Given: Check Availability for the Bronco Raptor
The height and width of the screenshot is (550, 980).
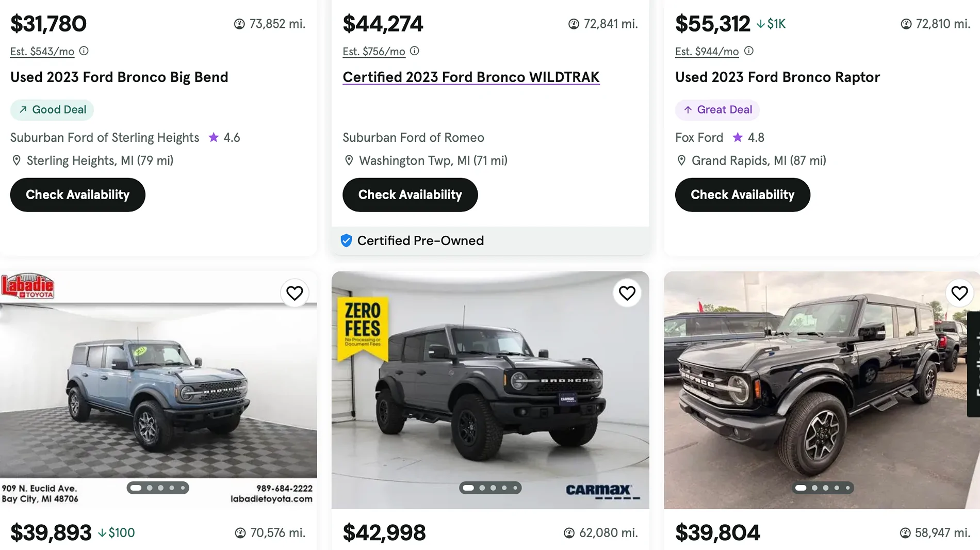Looking at the screenshot, I should tap(743, 195).
